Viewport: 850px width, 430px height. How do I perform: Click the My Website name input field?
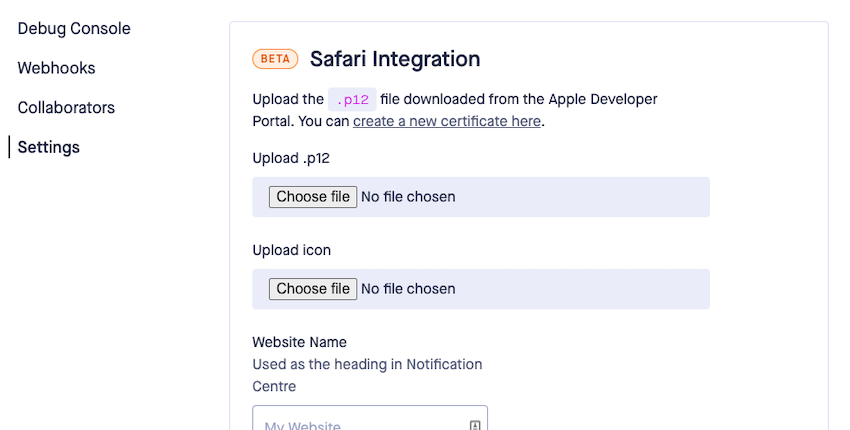click(370, 418)
